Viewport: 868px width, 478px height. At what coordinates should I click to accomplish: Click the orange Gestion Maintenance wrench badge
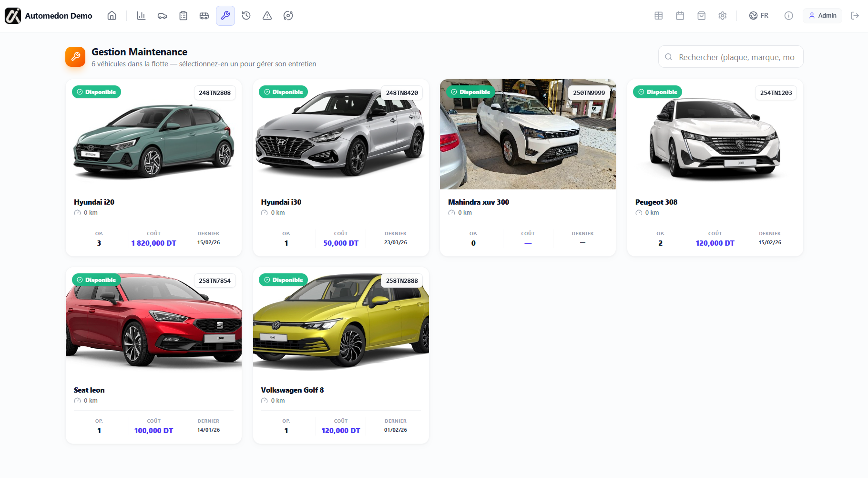point(75,57)
